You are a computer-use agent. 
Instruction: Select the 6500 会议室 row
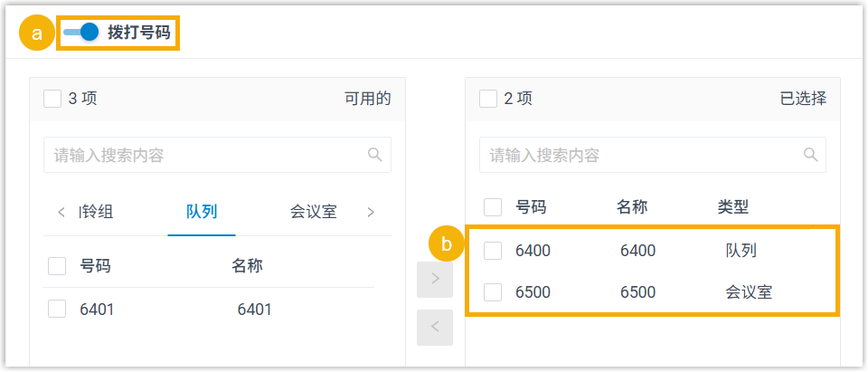point(651,291)
